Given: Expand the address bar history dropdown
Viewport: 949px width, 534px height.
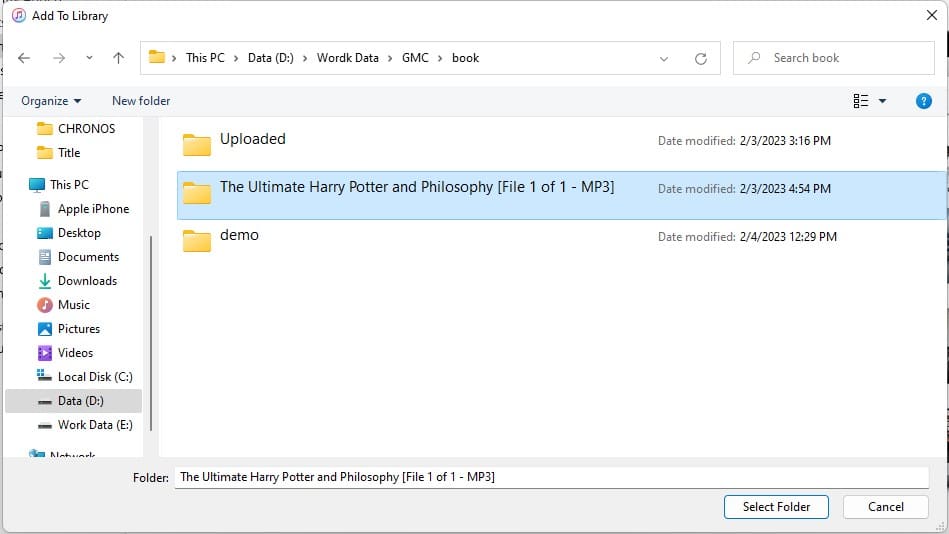Looking at the screenshot, I should point(664,59).
